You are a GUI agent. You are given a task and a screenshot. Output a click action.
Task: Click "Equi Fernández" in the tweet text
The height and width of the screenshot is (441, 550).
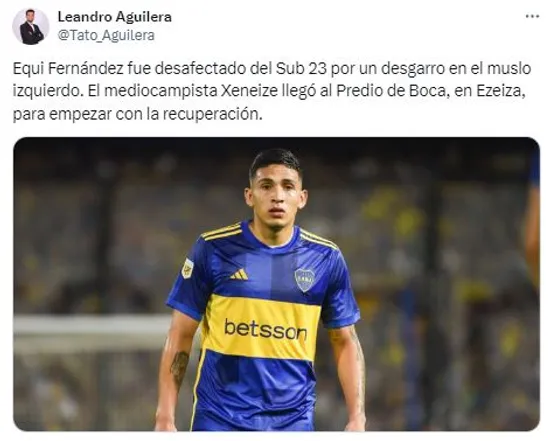68,69
